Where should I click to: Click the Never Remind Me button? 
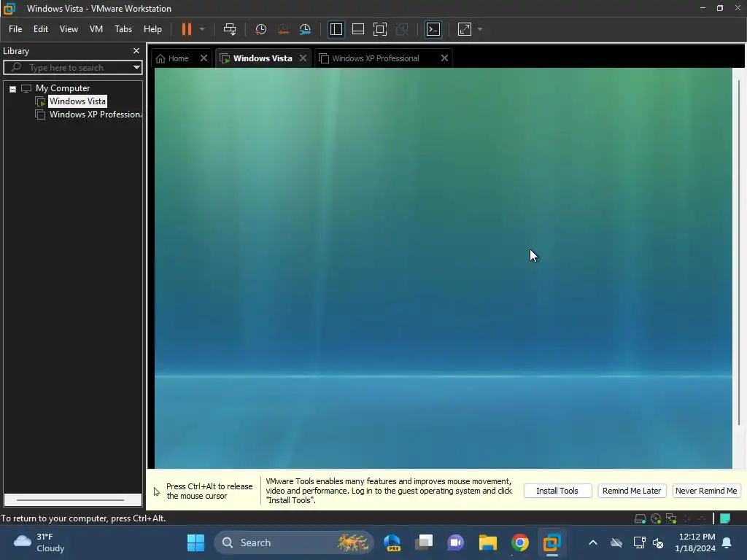706,491
